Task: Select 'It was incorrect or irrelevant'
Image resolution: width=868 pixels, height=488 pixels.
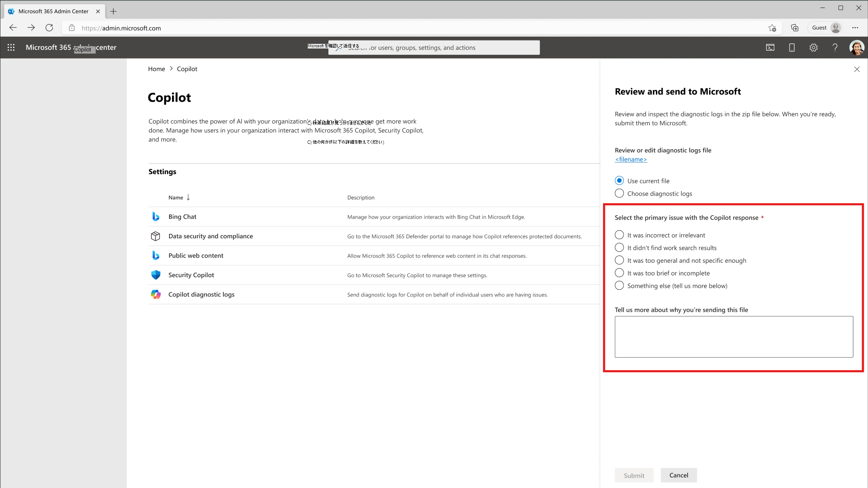Action: (x=619, y=235)
